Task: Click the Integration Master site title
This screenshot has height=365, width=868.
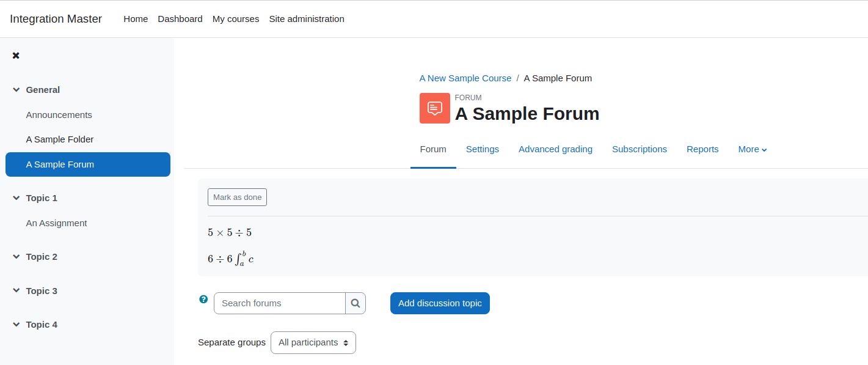Action: point(56,19)
